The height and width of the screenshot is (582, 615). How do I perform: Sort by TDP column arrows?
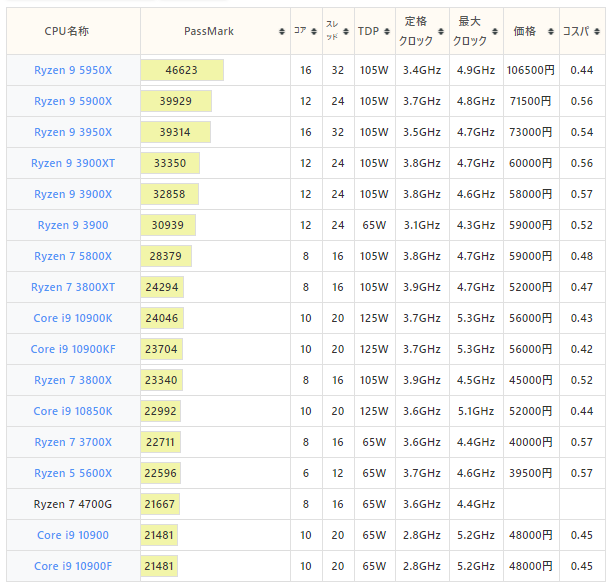click(x=387, y=31)
